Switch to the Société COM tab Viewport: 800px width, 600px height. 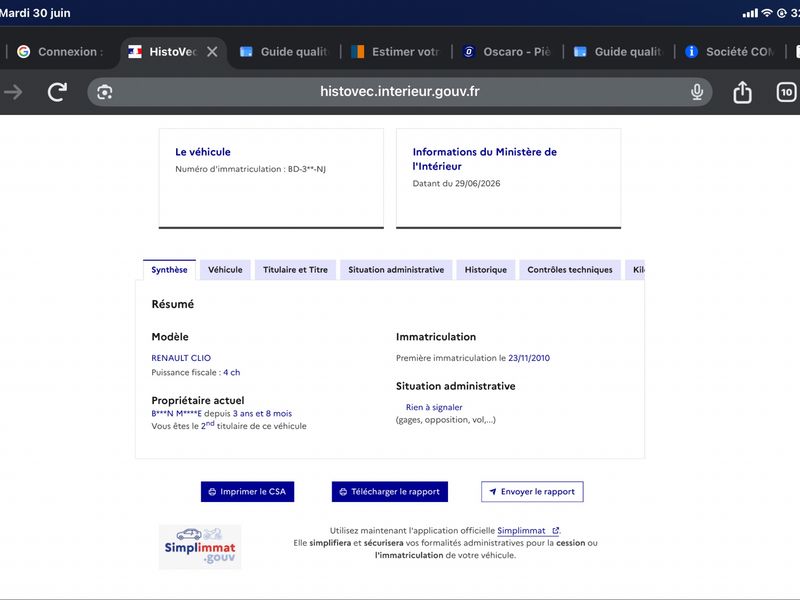[730, 52]
